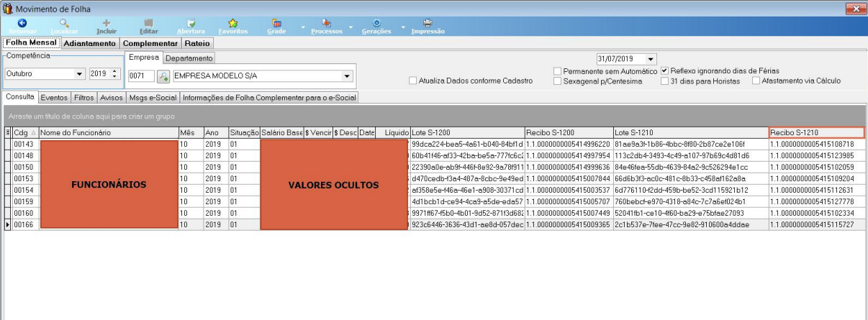Switch to the Folha Mensal tab
Image resolution: width=868 pixels, height=320 pixels.
(31, 43)
